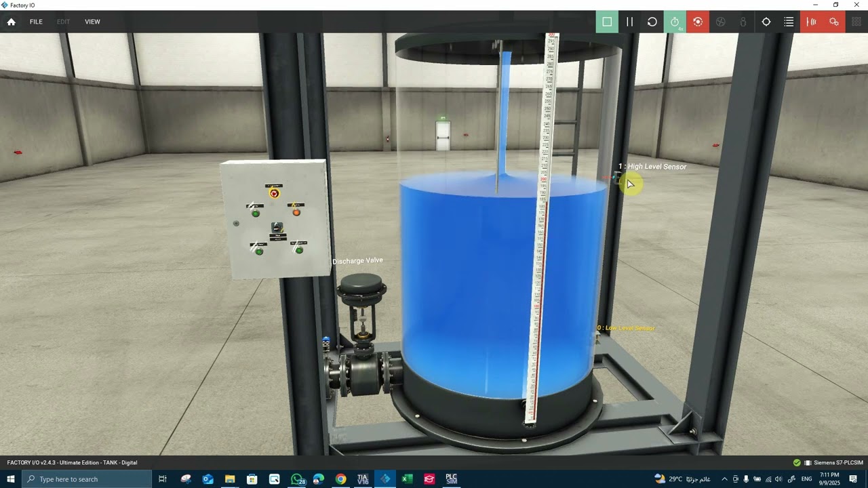Pause the running simulation

(x=629, y=22)
